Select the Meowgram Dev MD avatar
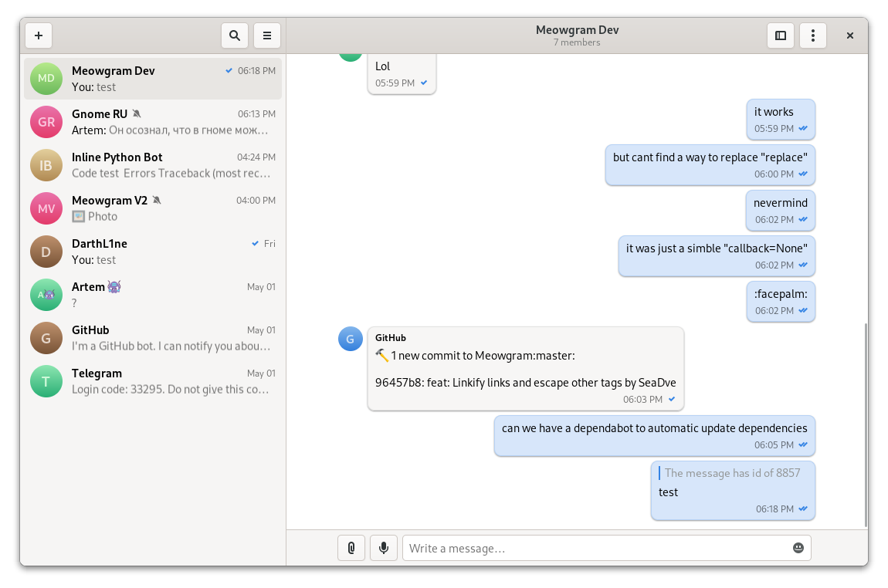 pyautogui.click(x=46, y=79)
